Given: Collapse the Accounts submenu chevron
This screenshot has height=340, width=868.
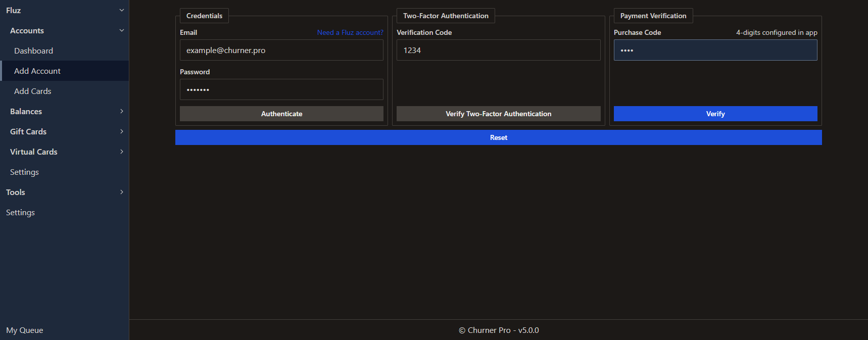Looking at the screenshot, I should coord(121,30).
